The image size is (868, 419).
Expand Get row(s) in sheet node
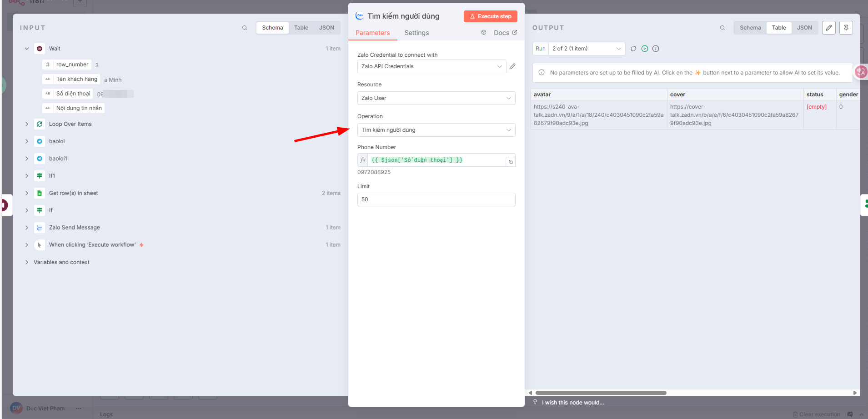tap(27, 193)
